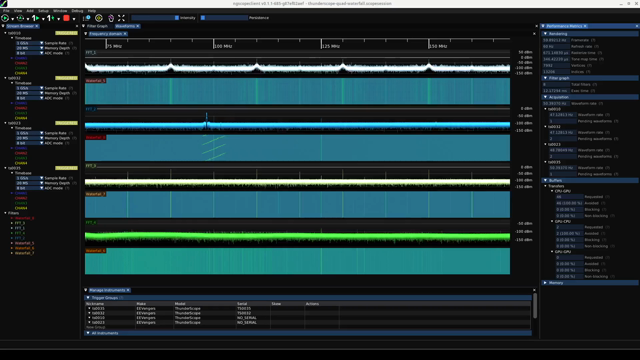The image size is (640, 360).
Task: Open the Window menu
Action: (x=60, y=11)
